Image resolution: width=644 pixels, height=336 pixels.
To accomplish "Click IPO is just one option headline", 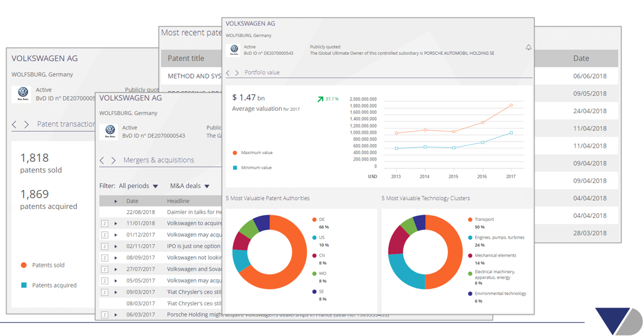I will pos(193,247).
